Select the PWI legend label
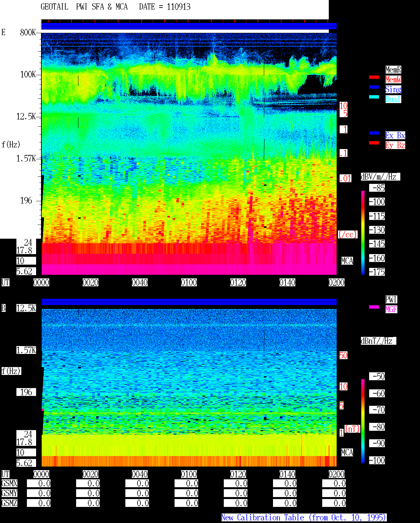Viewport: 420px width, 523px height. [x=391, y=299]
